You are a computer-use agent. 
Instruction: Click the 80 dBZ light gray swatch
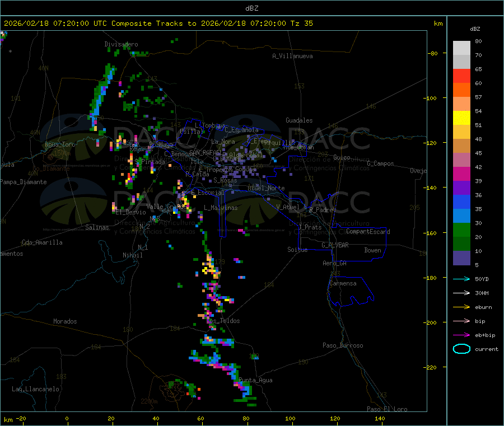pos(461,48)
